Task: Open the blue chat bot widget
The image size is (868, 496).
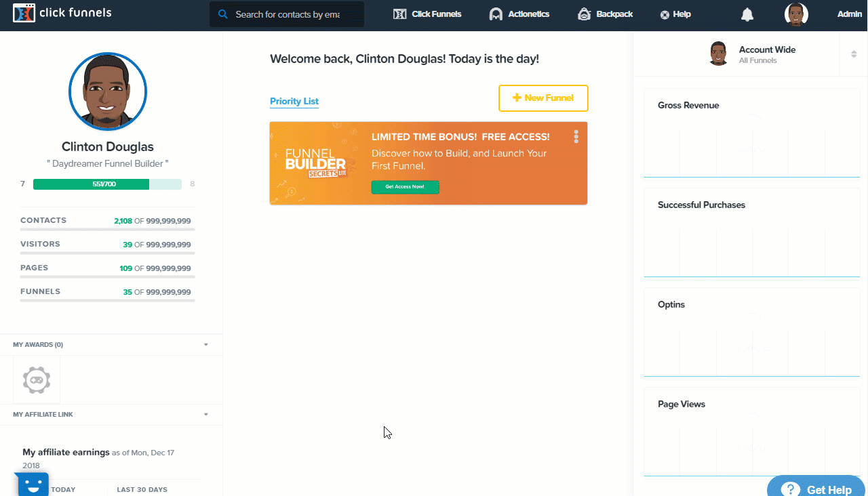Action: [x=32, y=484]
